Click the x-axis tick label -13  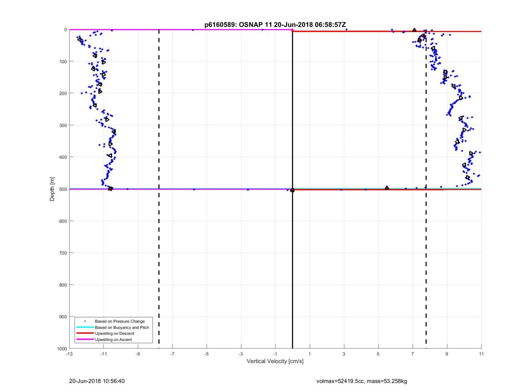[69, 354]
